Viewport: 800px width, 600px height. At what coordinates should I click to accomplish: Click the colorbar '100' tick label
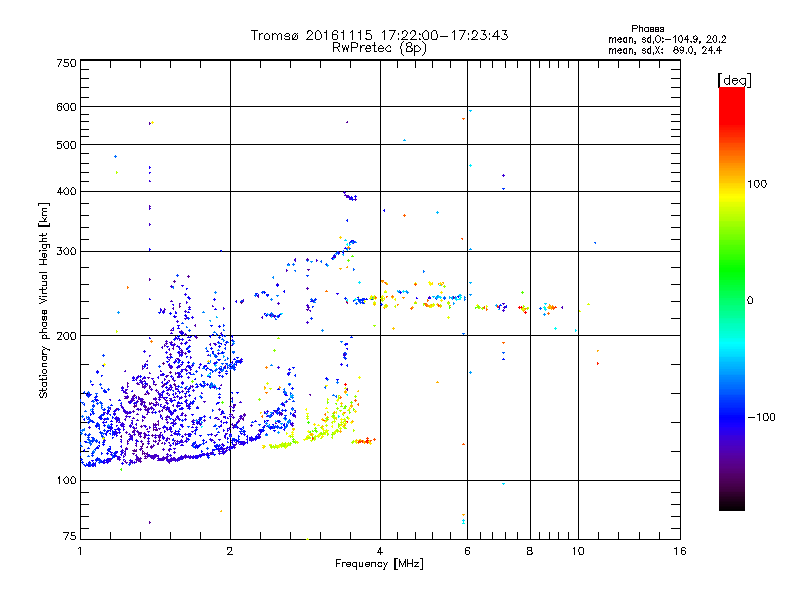[757, 184]
